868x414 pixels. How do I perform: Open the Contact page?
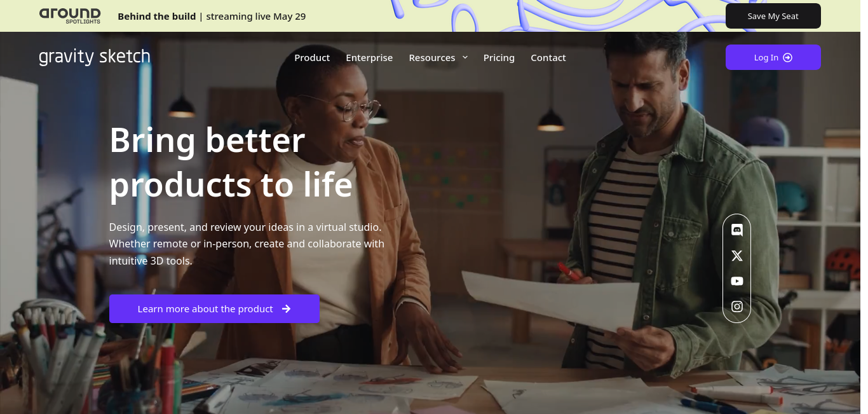[x=548, y=57]
